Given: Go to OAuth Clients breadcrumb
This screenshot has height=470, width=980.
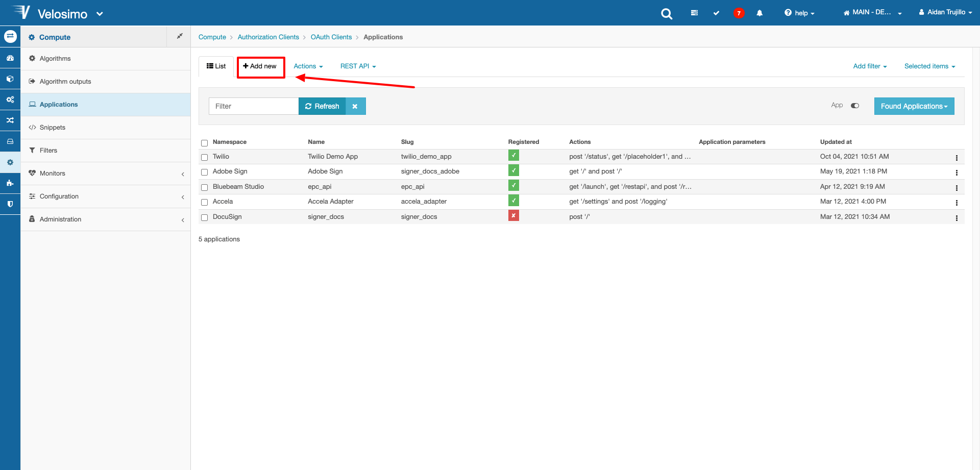Looking at the screenshot, I should 331,37.
